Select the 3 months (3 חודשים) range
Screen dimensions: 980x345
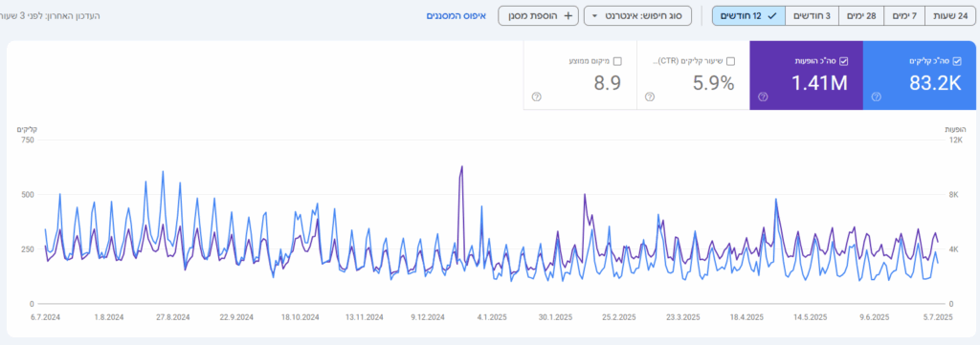coord(812,15)
